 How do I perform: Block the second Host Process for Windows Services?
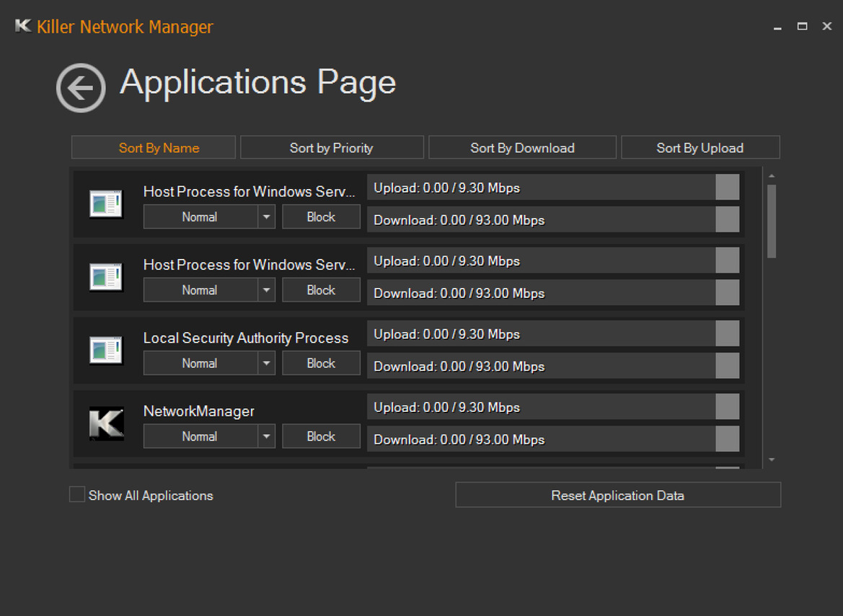tap(321, 290)
